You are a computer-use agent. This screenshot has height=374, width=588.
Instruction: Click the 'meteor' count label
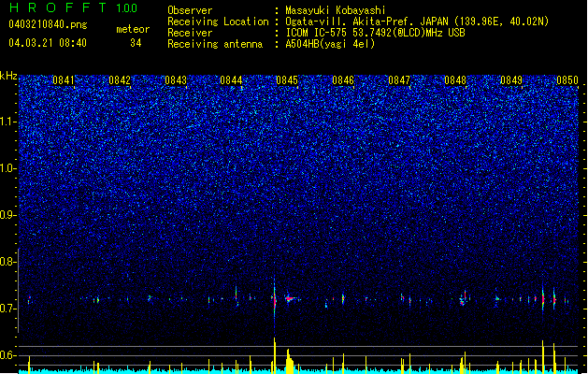(133, 29)
